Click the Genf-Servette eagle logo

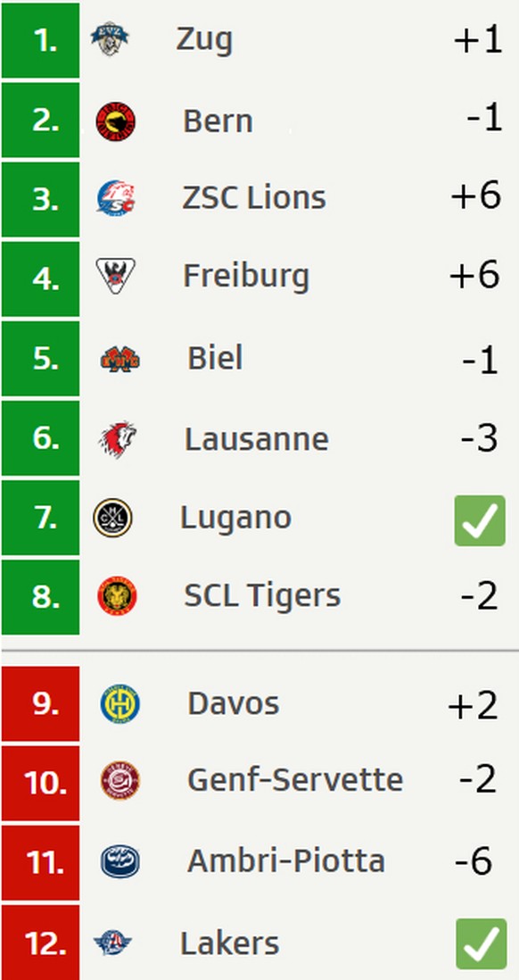coord(119,781)
